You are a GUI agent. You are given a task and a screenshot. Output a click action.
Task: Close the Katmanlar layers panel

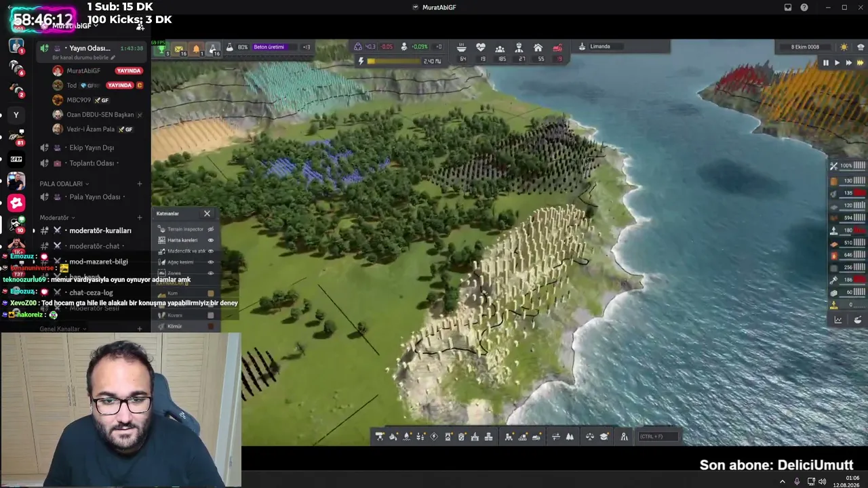point(207,213)
